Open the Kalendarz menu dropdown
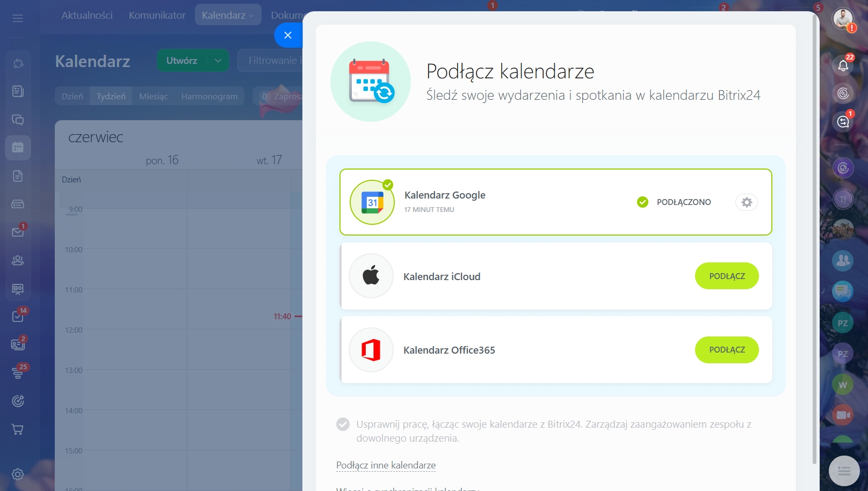 (228, 15)
